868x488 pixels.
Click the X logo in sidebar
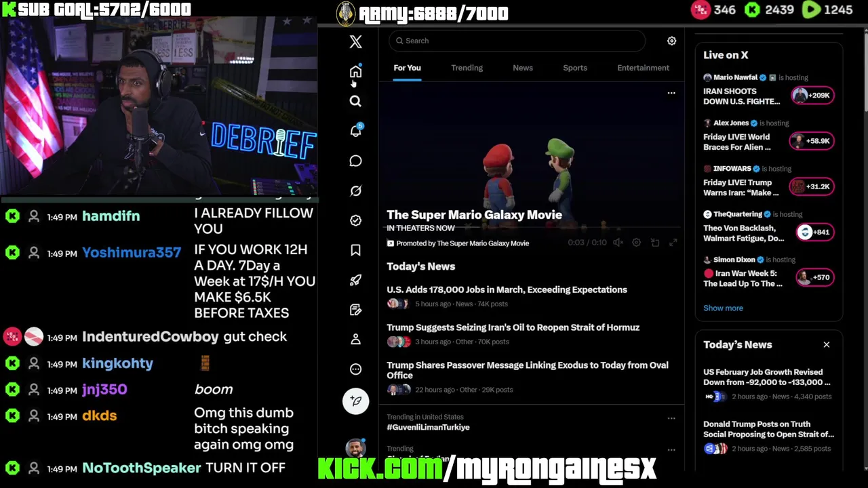click(355, 42)
